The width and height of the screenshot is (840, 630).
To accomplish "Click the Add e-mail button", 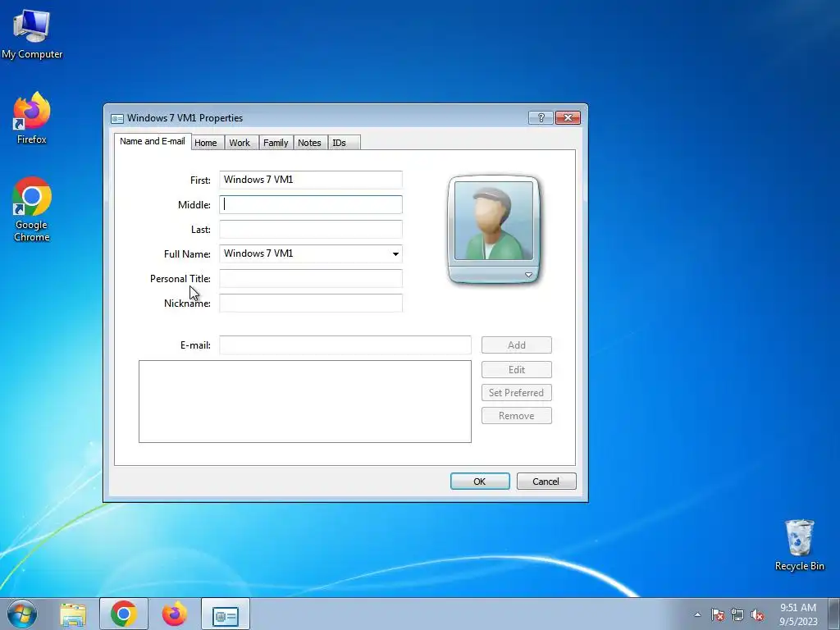I will point(517,345).
